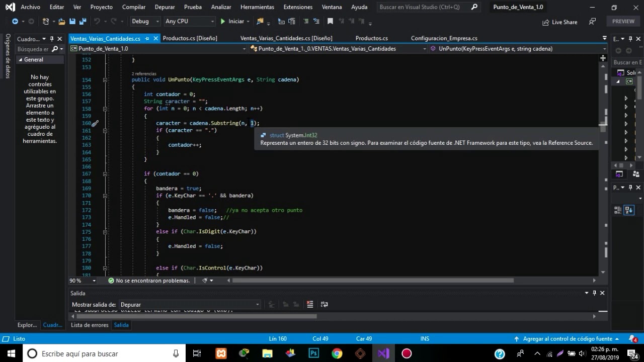Click the PREVIEW button
Image resolution: width=644 pixels, height=362 pixels.
tap(623, 22)
